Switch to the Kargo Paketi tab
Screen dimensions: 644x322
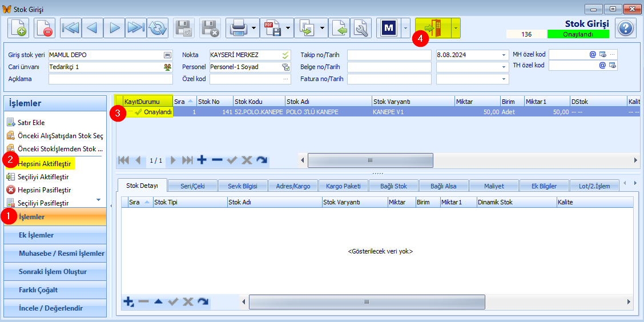(343, 186)
